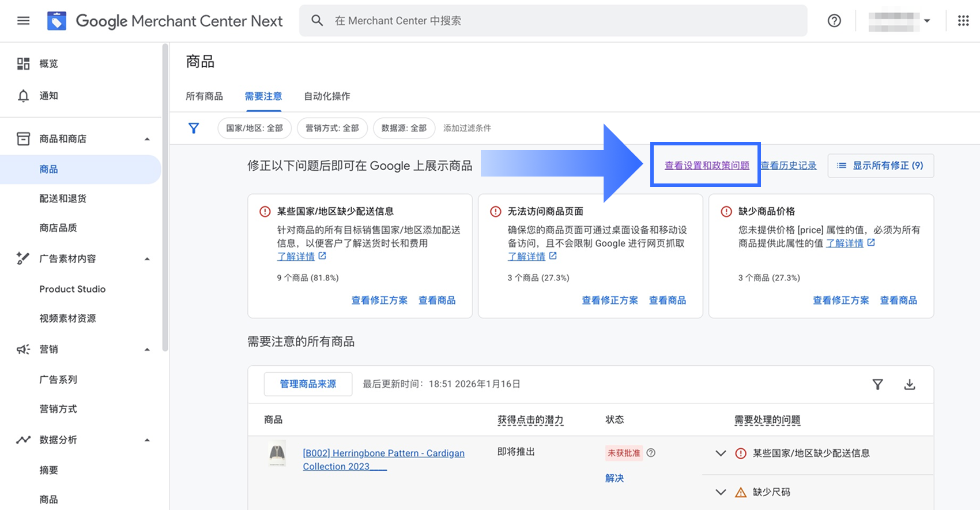Image resolution: width=980 pixels, height=510 pixels.
Task: Expand the 缺少尺码 issue row
Action: [x=721, y=492]
